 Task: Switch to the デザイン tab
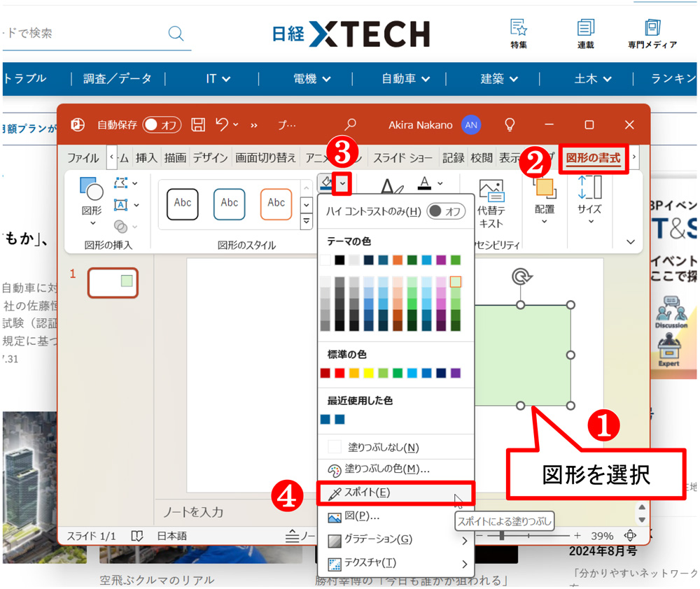(x=210, y=158)
